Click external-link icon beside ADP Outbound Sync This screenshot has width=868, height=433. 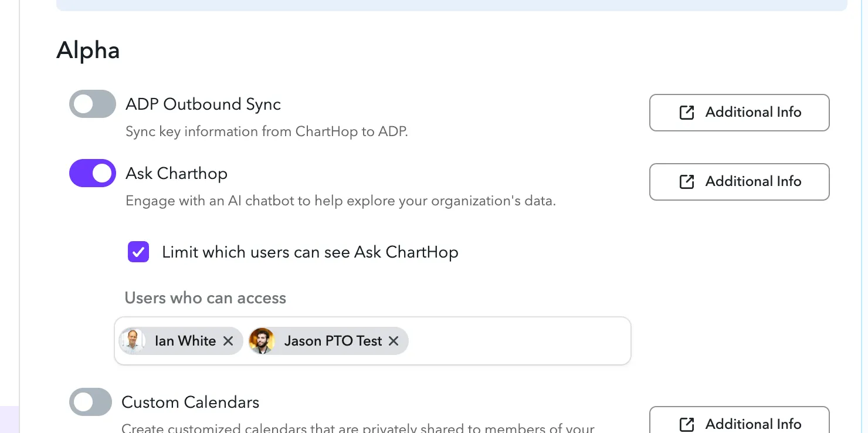[687, 113]
